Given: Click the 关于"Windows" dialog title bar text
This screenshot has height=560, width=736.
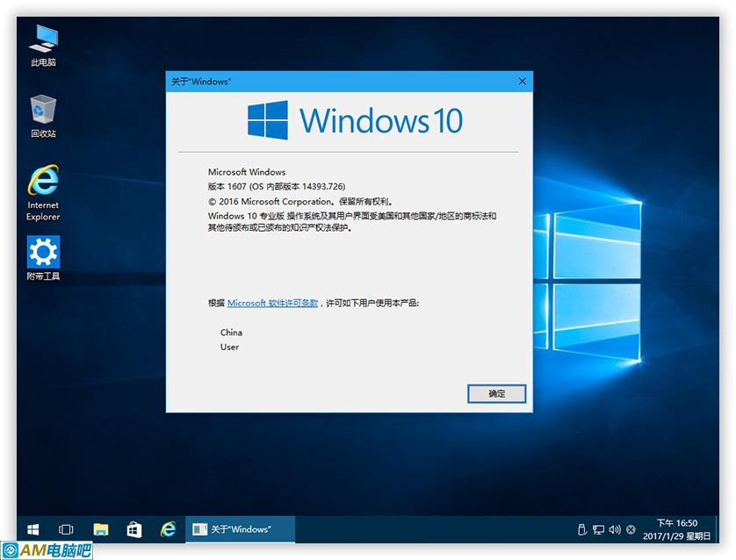Looking at the screenshot, I should pyautogui.click(x=201, y=81).
